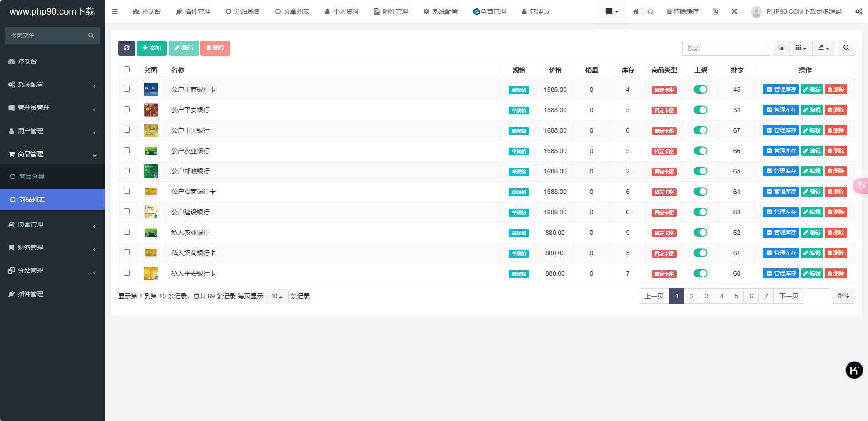Open the rows-per-page dropdown showing 10

[x=276, y=297]
